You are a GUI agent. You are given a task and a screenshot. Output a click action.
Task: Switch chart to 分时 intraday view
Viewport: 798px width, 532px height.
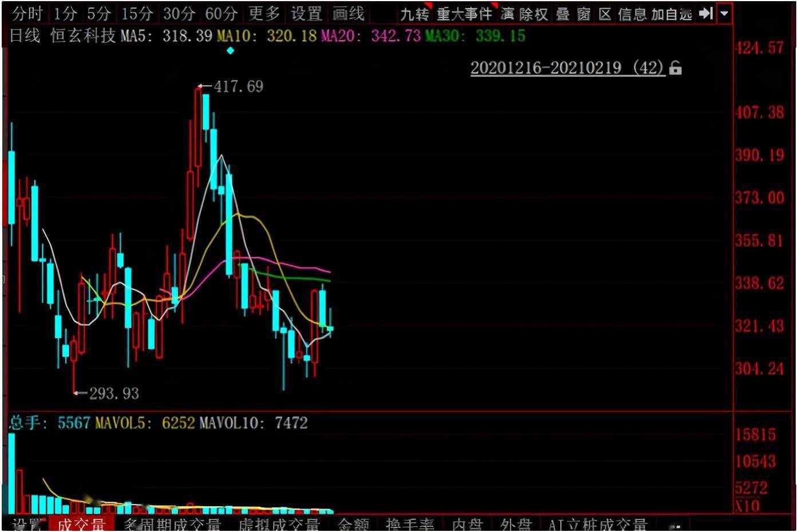click(x=27, y=13)
